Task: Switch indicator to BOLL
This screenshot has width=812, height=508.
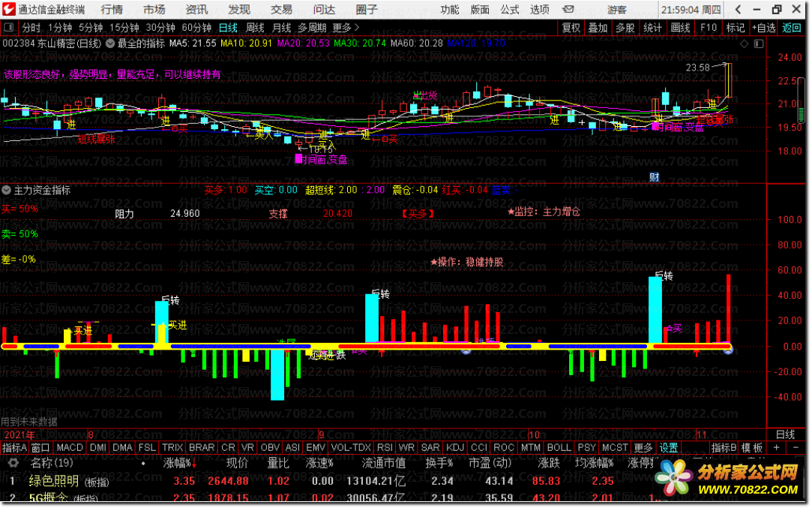Action: pyautogui.click(x=560, y=449)
